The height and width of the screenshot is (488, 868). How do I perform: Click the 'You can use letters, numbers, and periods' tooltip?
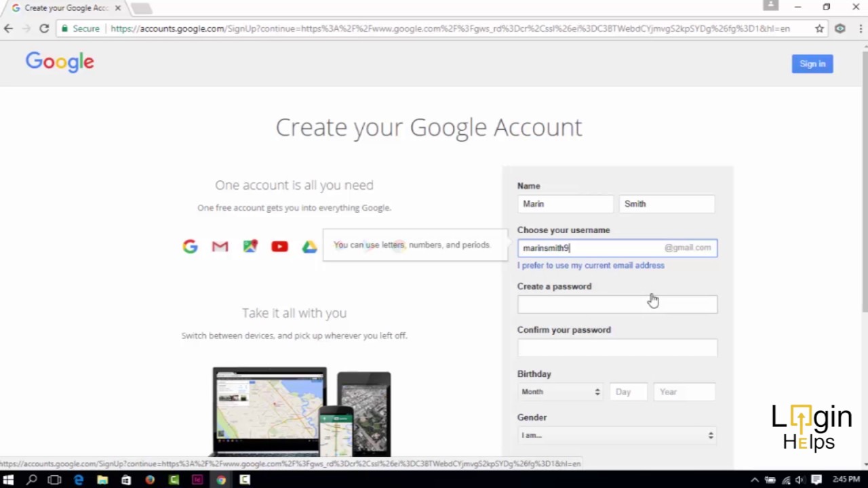[414, 245]
